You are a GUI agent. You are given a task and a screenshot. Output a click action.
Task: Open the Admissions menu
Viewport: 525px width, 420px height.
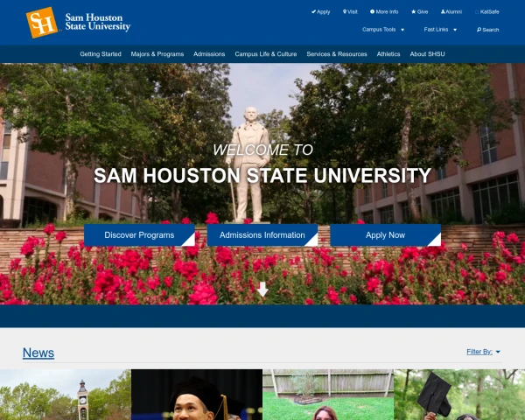pyautogui.click(x=209, y=54)
